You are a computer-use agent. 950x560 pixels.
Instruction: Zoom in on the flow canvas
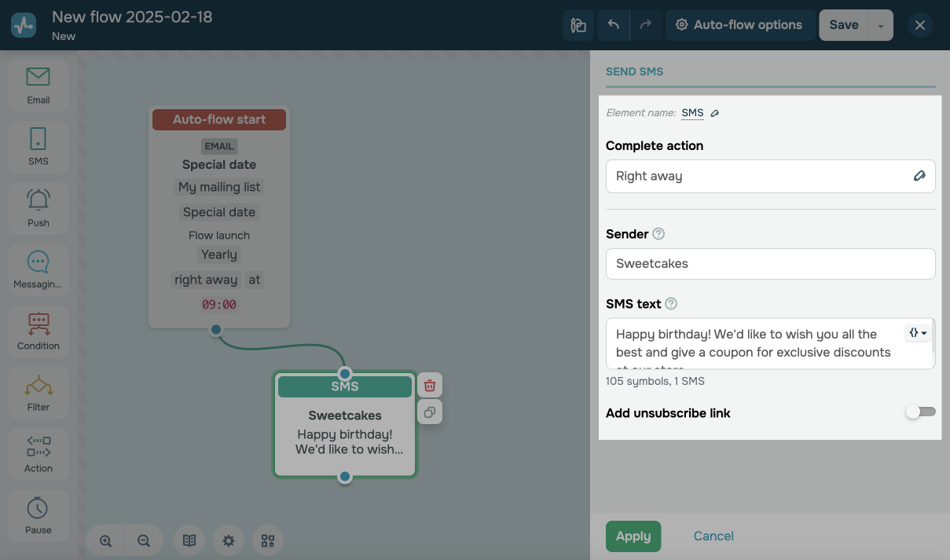point(105,540)
